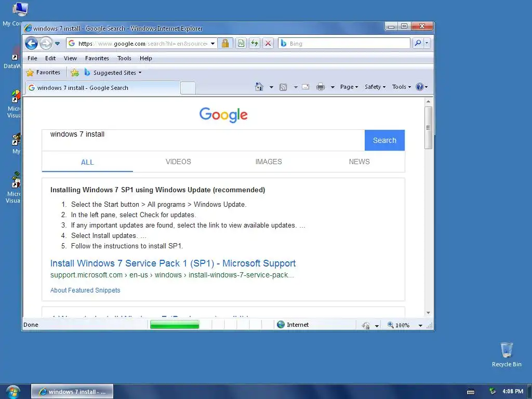Image resolution: width=532 pixels, height=399 pixels.
Task: Click the Stop loading icon
Action: pyautogui.click(x=268, y=43)
